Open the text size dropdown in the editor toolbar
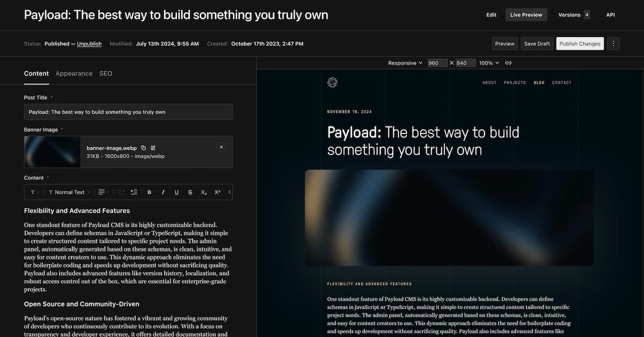This screenshot has width=644, height=337. coord(35,192)
